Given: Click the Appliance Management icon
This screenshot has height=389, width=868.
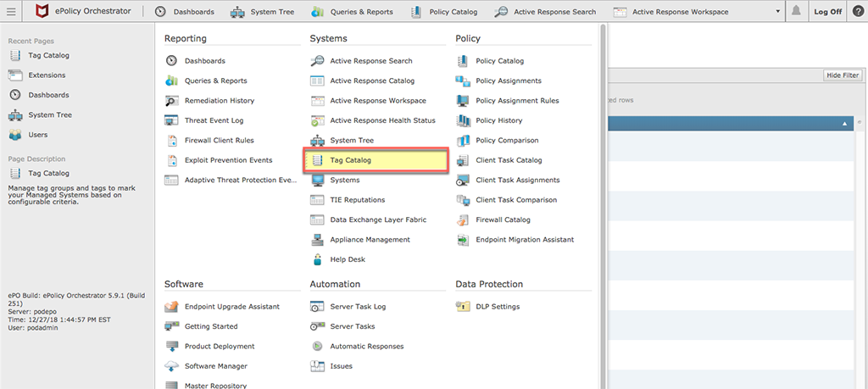Looking at the screenshot, I should tap(317, 240).
